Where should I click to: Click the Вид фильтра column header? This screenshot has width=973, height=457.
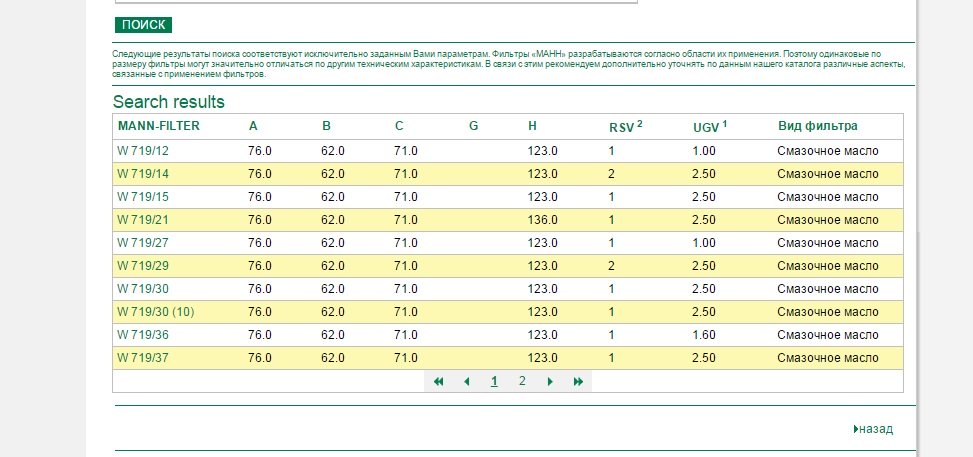(817, 126)
